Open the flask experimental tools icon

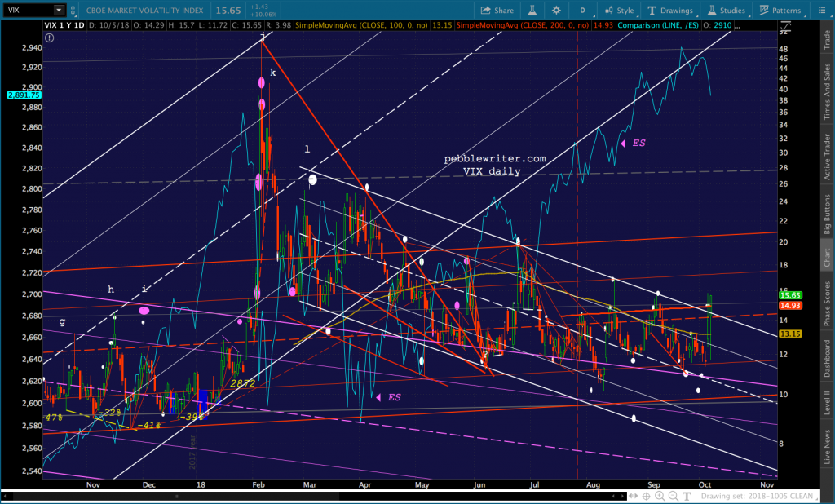coord(532,10)
